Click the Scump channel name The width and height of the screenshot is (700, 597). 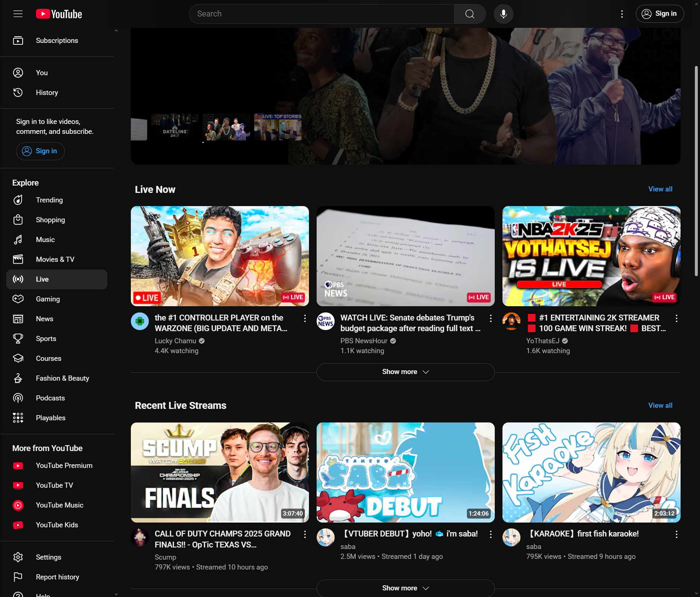tap(165, 557)
